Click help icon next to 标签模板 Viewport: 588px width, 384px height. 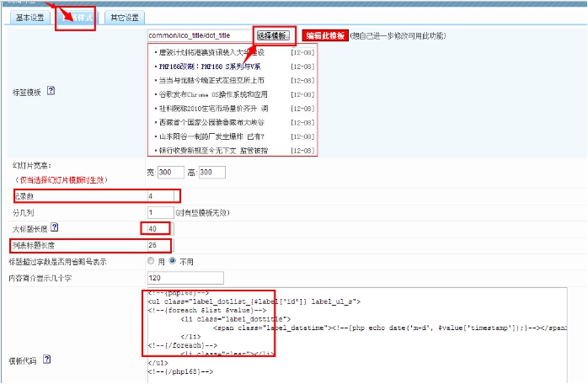(x=51, y=90)
